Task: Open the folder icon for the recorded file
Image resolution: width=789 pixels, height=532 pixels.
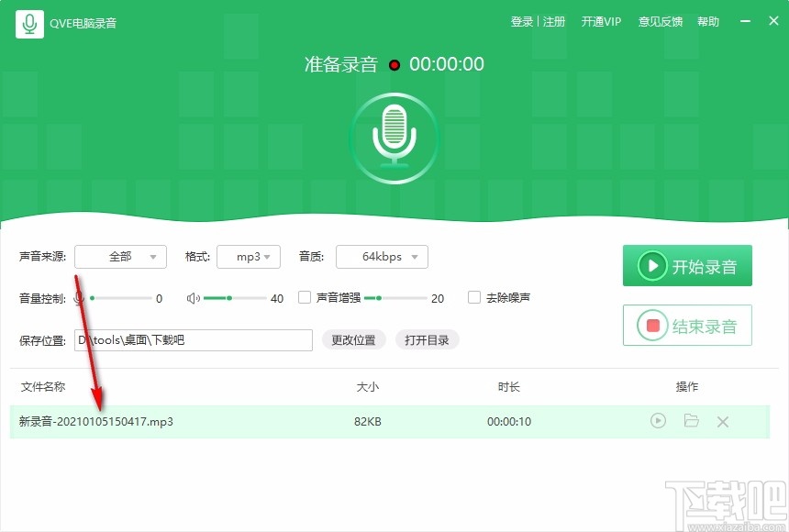Action: (x=691, y=420)
